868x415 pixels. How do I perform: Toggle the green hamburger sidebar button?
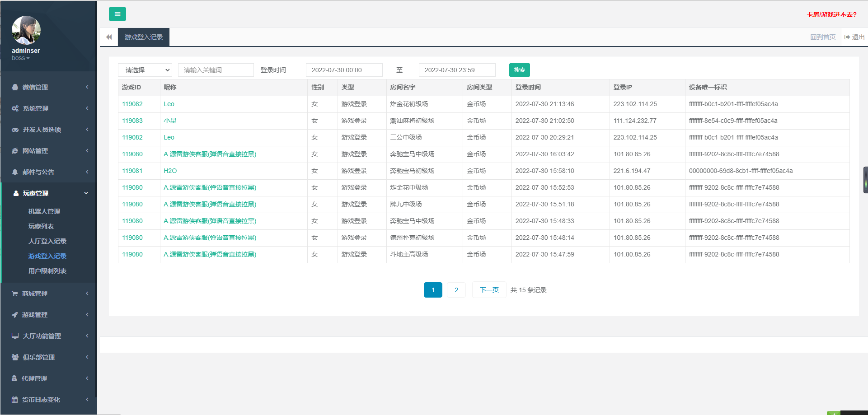pos(117,14)
